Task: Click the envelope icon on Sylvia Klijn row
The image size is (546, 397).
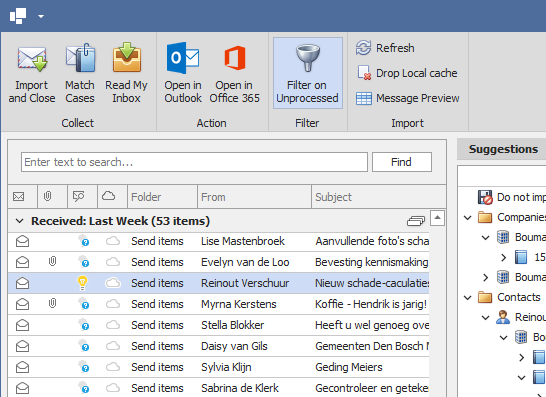Action: click(x=22, y=367)
